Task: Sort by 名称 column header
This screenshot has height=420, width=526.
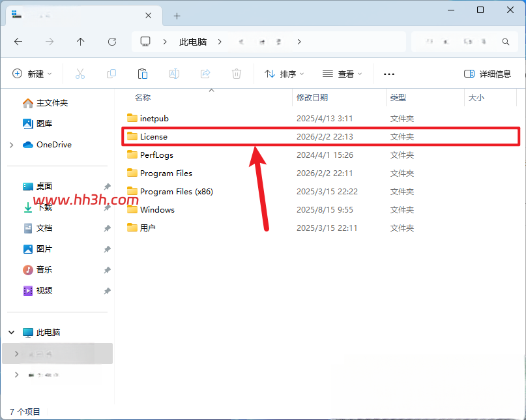Action: [143, 97]
